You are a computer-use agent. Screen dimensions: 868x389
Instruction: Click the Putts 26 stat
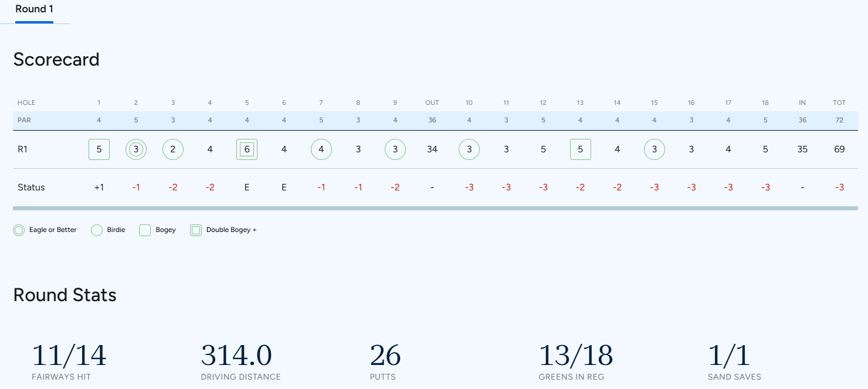pyautogui.click(x=385, y=361)
